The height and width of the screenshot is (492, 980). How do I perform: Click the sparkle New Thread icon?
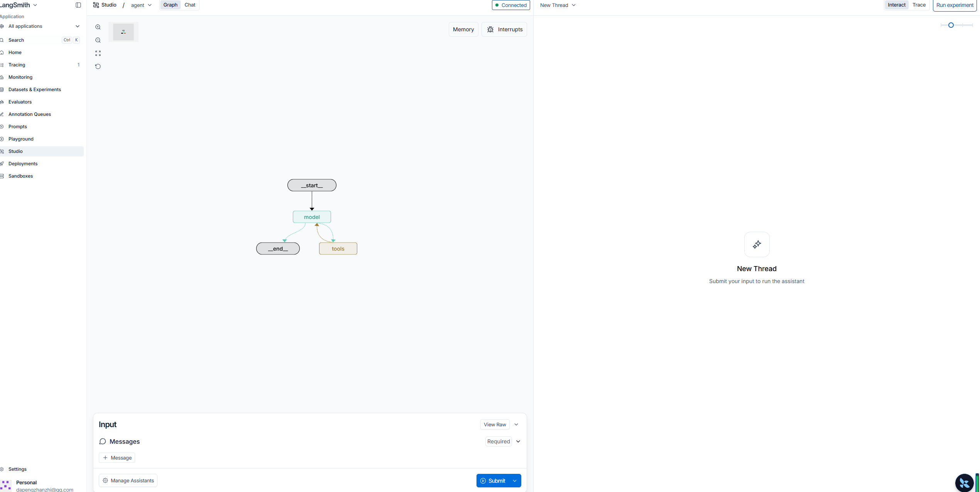click(x=757, y=244)
